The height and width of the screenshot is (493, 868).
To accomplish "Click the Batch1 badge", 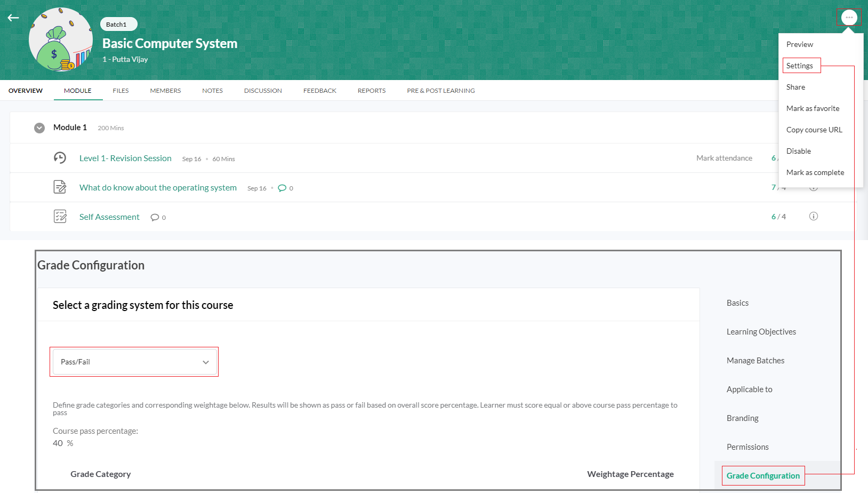I will tap(118, 25).
